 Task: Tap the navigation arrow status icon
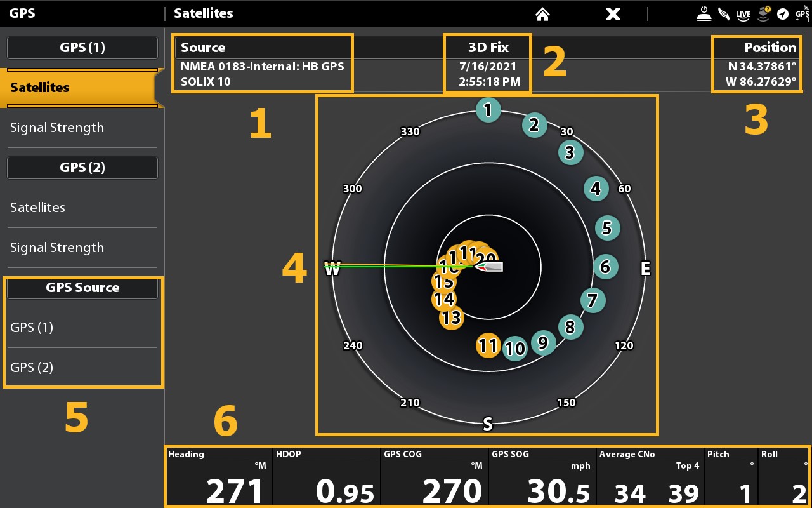click(783, 14)
